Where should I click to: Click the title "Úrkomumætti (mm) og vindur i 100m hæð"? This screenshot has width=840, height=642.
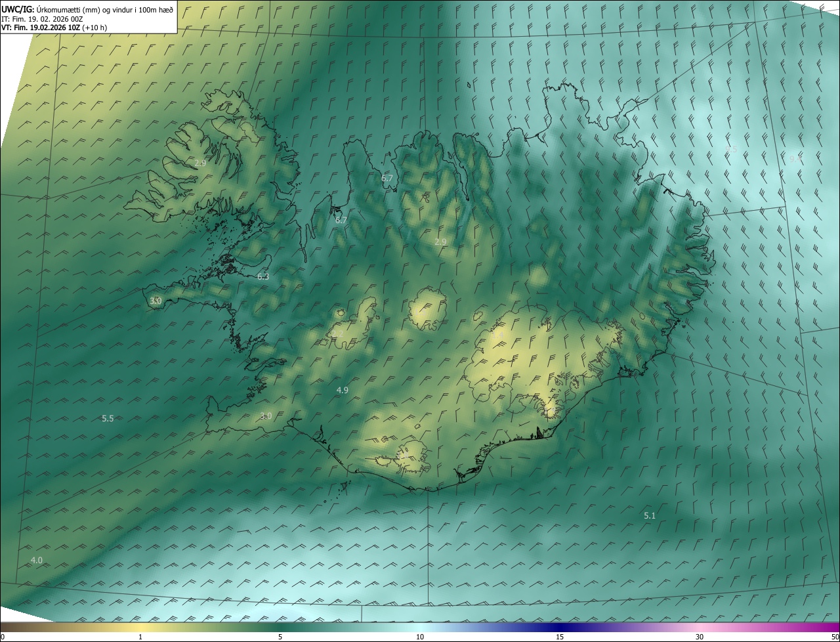click(x=104, y=9)
